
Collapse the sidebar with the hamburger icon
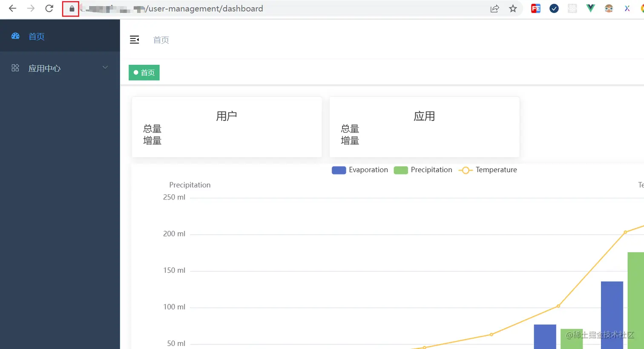135,40
